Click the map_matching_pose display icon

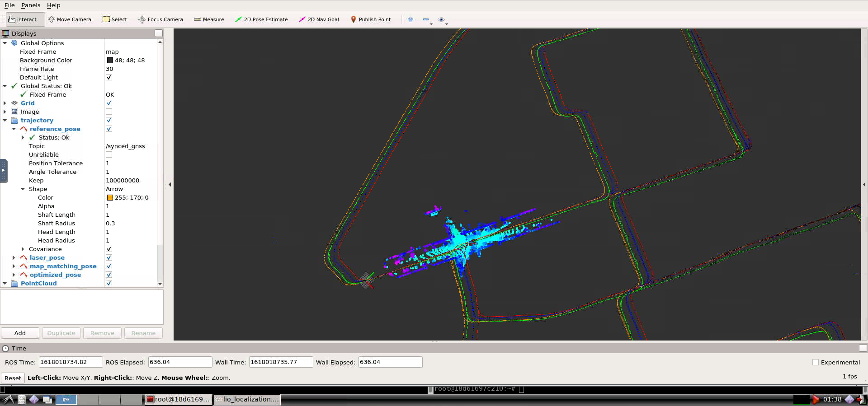pos(24,266)
